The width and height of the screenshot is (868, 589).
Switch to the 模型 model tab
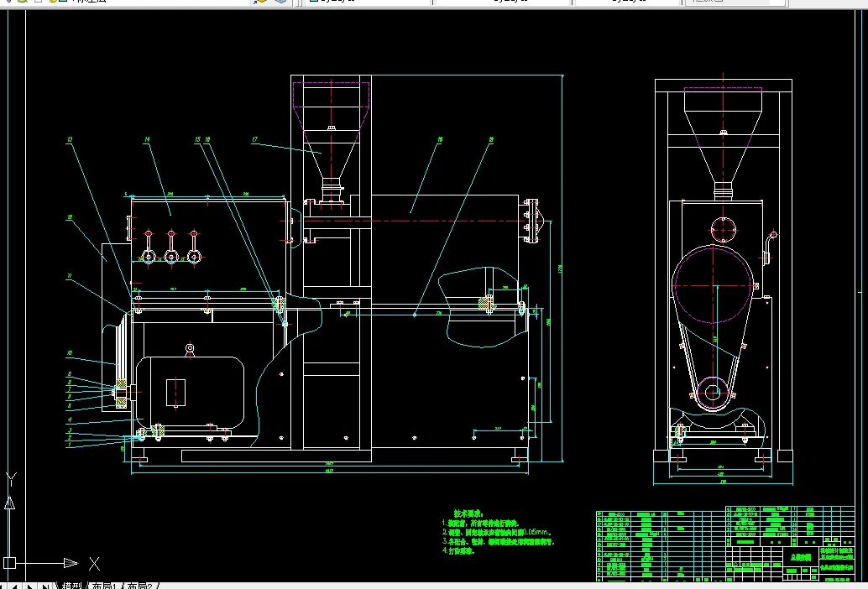pyautogui.click(x=71, y=586)
